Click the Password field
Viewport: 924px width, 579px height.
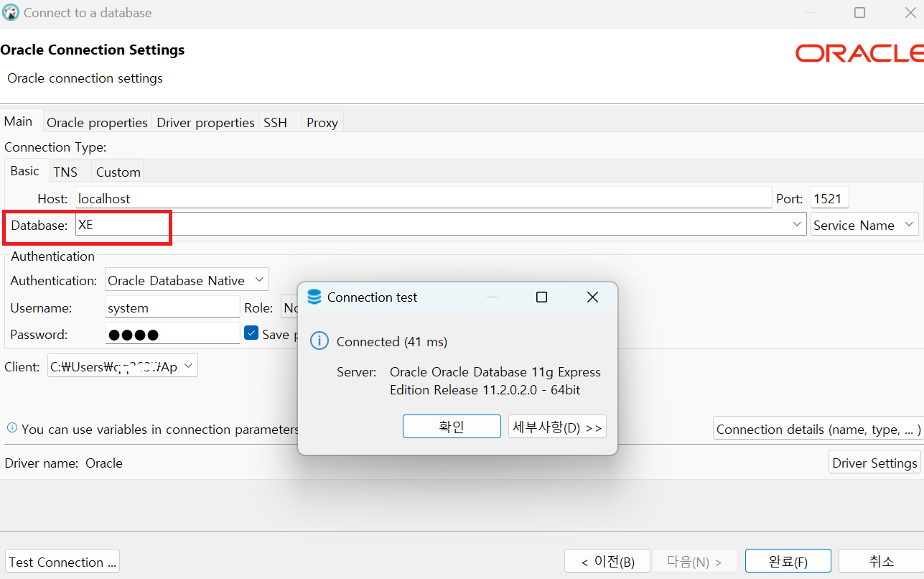coord(172,334)
